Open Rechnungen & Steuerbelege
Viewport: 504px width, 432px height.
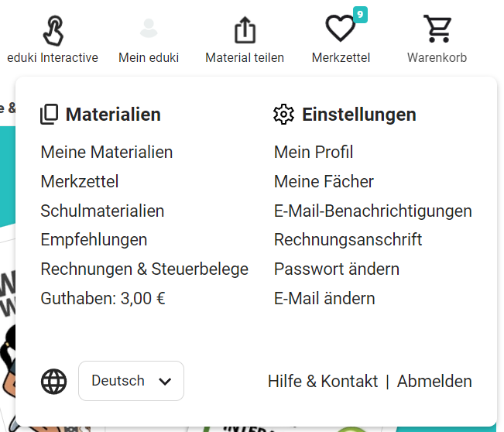tap(145, 269)
